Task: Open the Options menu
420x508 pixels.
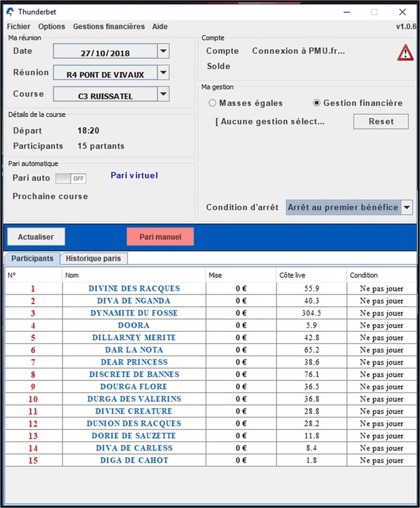Action: pos(52,26)
